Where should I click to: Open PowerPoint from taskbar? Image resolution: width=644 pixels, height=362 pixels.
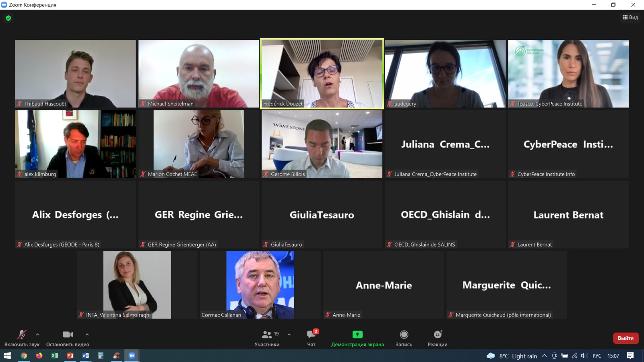pyautogui.click(x=70, y=356)
